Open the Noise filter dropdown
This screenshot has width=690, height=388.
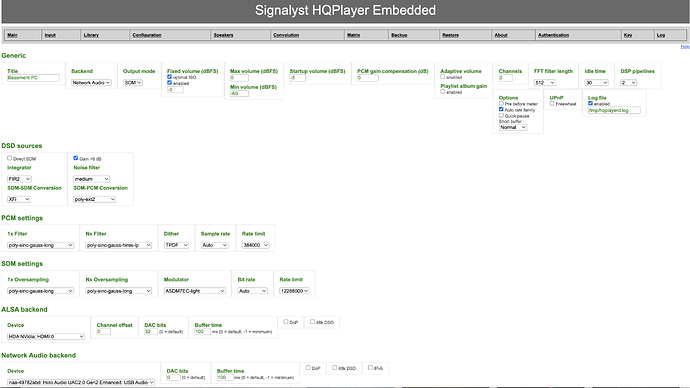point(92,179)
